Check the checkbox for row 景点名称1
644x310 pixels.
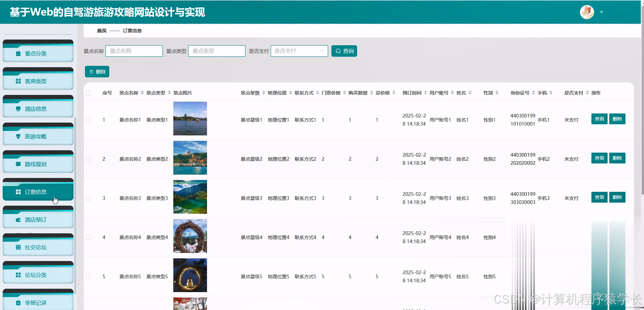tap(88, 119)
